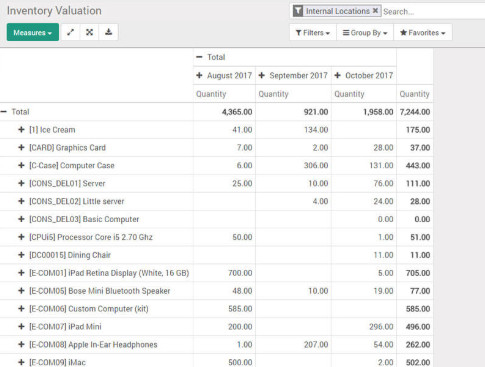Viewport: 485px width, 367px height.
Task: Click Ice Cream total 175.00
Action: point(418,130)
